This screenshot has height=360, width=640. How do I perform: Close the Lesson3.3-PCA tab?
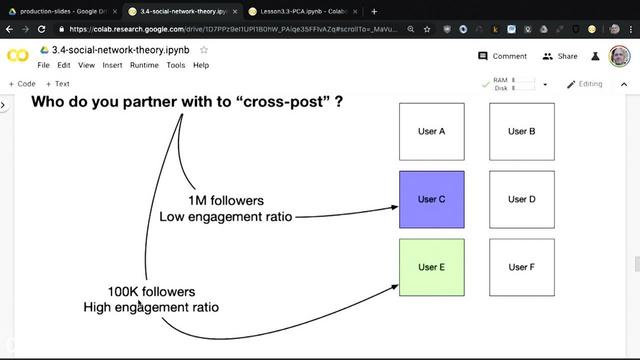(355, 11)
